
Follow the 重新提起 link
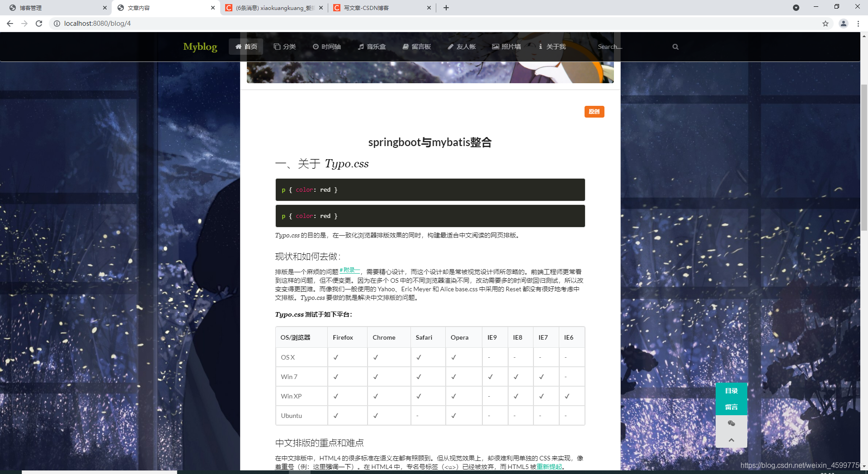[549, 467]
